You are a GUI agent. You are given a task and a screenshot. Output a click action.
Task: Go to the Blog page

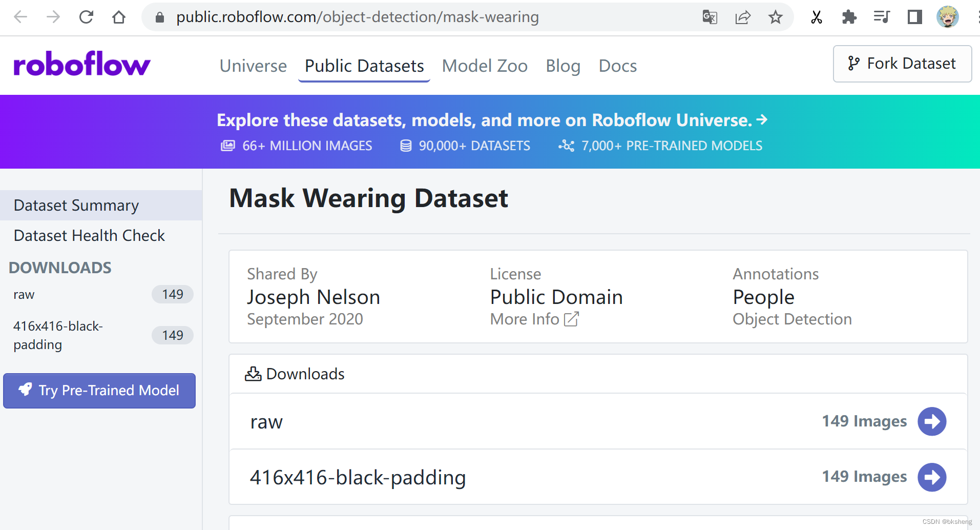click(x=563, y=66)
